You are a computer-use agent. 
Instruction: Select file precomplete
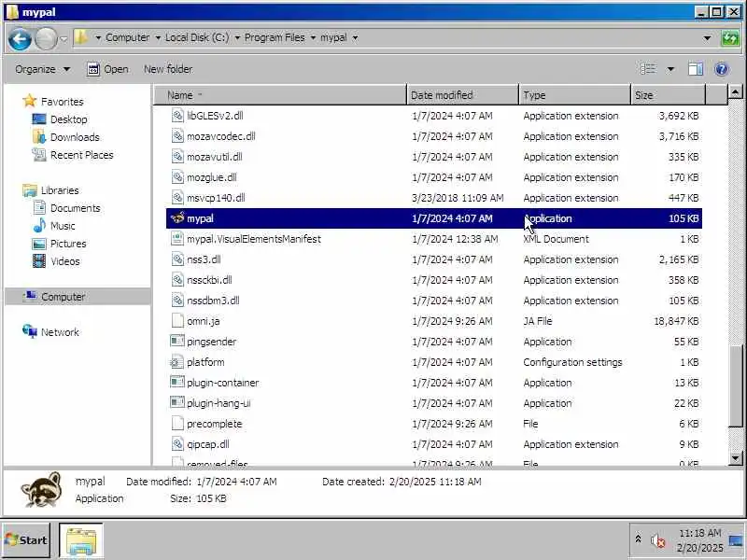215,424
